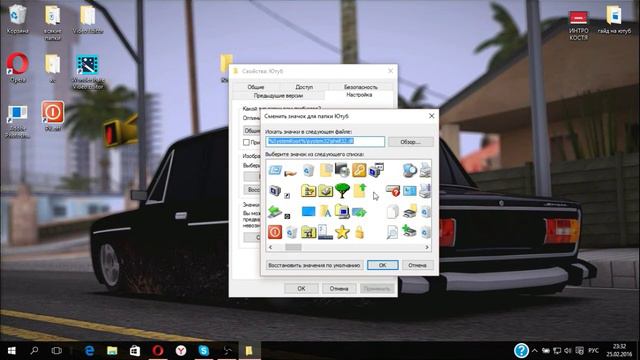Screen dimensions: 640x360
Task: Select the solid blue rectangle icon
Action: click(309, 211)
